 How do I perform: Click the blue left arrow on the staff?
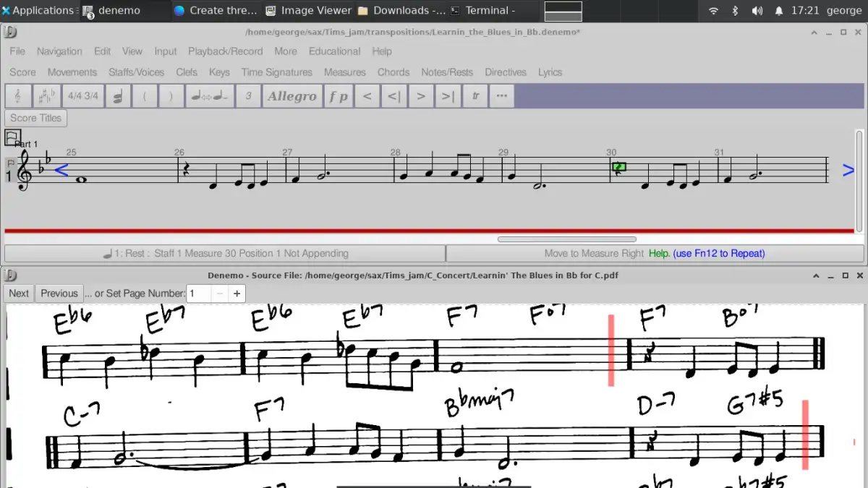coord(61,171)
